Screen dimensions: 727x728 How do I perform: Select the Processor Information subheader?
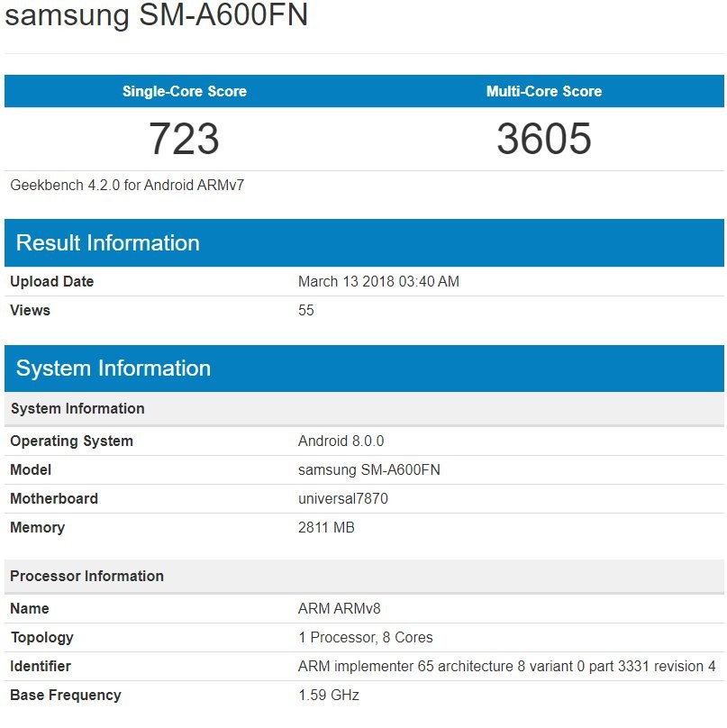pos(364,576)
